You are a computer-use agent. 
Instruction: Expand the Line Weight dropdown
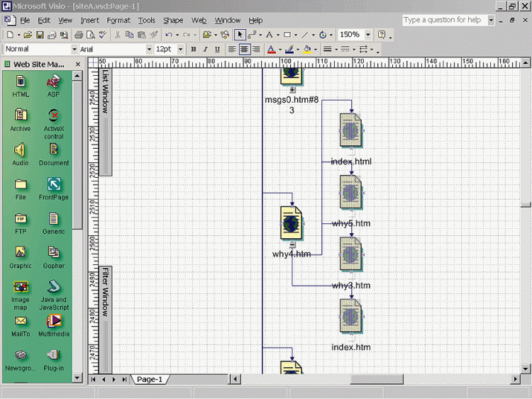tap(336, 50)
